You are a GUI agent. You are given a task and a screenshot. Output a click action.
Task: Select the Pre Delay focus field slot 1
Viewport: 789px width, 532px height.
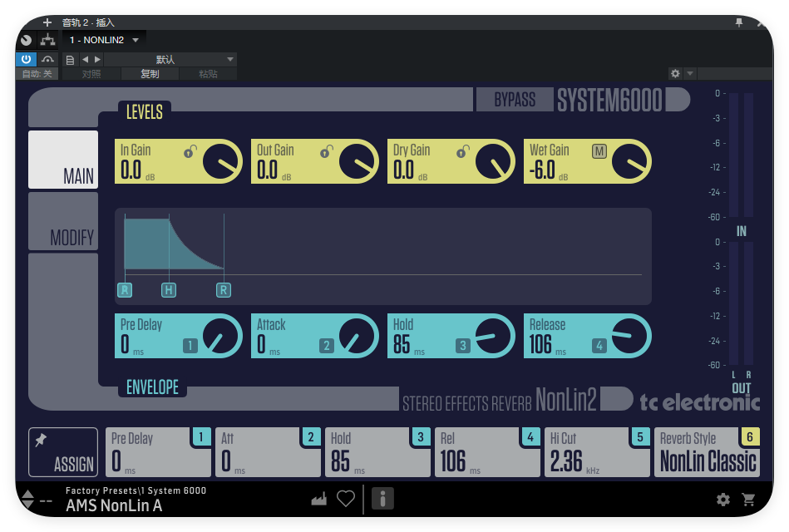(159, 452)
